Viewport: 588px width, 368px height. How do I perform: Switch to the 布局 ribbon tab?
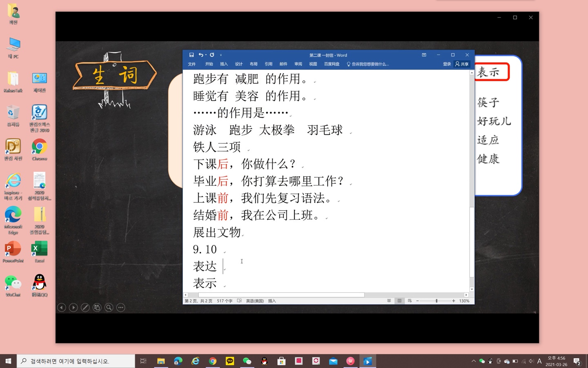pos(254,64)
